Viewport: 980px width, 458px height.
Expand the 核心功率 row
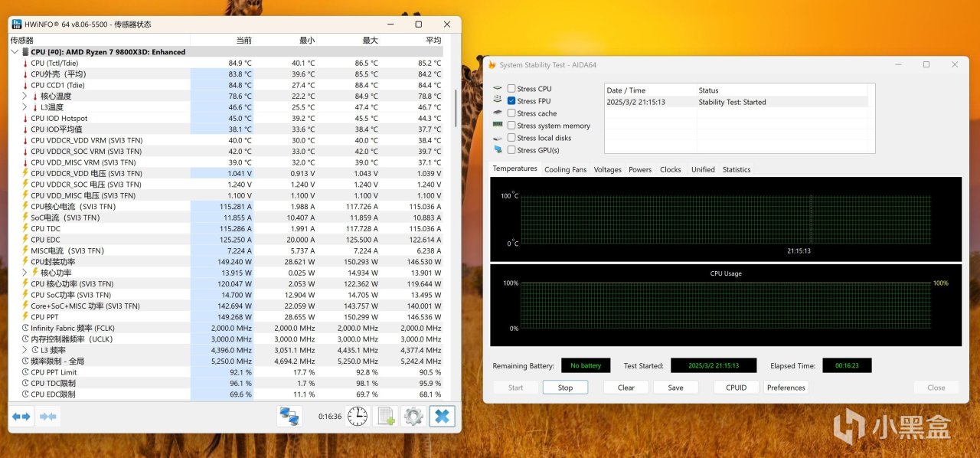pos(25,273)
